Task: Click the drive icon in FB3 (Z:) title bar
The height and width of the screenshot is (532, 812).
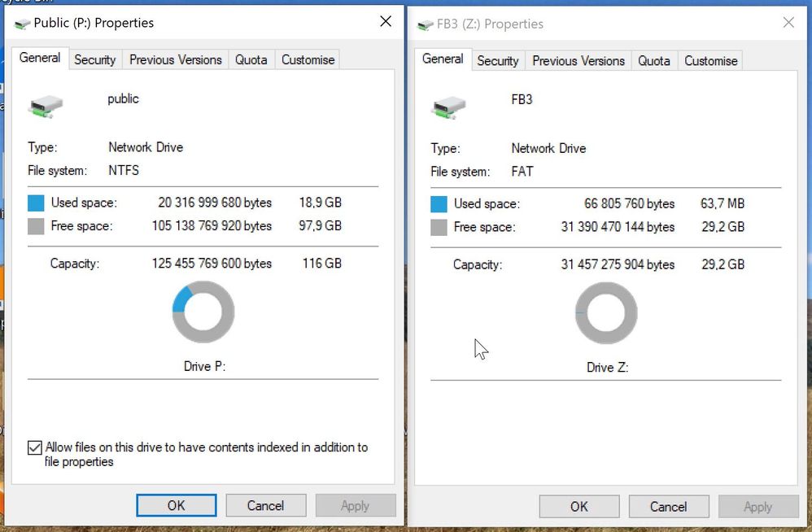Action: [x=426, y=24]
